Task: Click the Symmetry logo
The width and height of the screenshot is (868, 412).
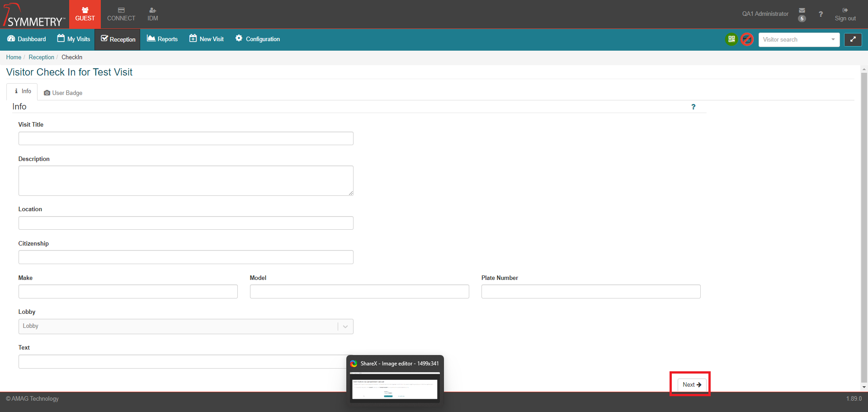Action: pos(34,15)
